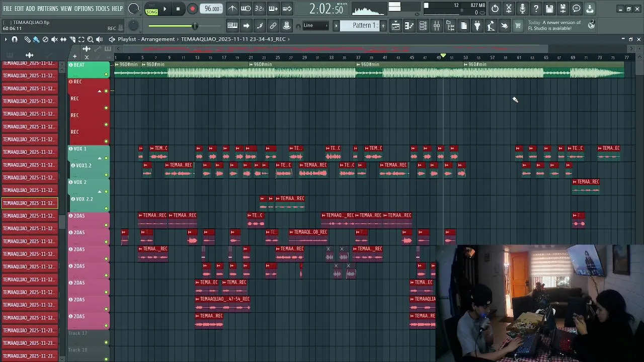Select the playlist Slice tool
The image size is (644, 362).
(x=72, y=39)
